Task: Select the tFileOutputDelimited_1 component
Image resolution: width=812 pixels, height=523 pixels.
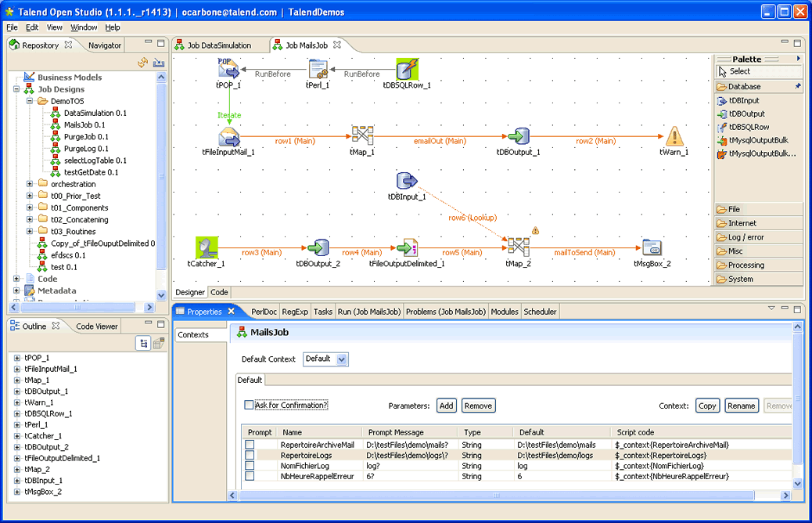Action: 407,247
